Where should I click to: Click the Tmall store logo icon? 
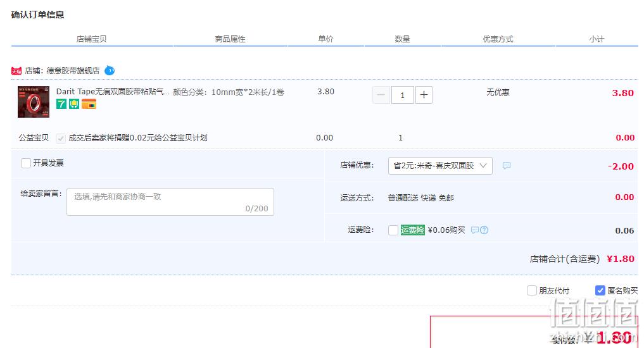[x=16, y=71]
